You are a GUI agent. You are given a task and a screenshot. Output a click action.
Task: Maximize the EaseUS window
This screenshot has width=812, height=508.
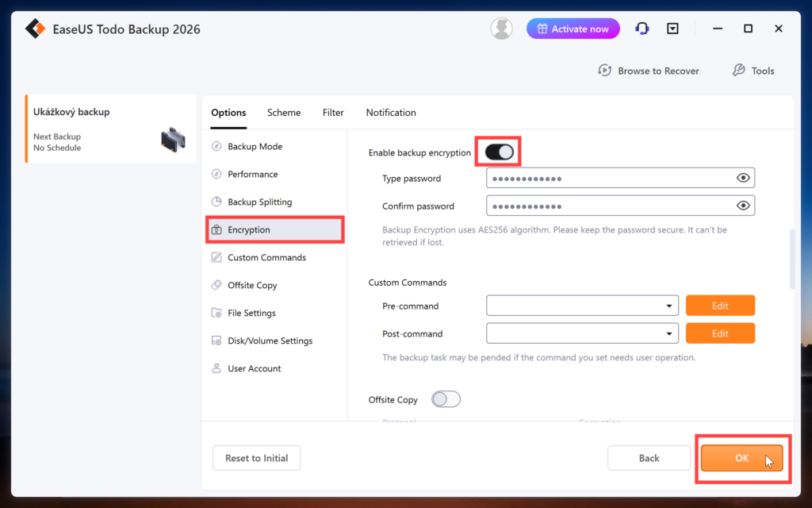pos(748,29)
